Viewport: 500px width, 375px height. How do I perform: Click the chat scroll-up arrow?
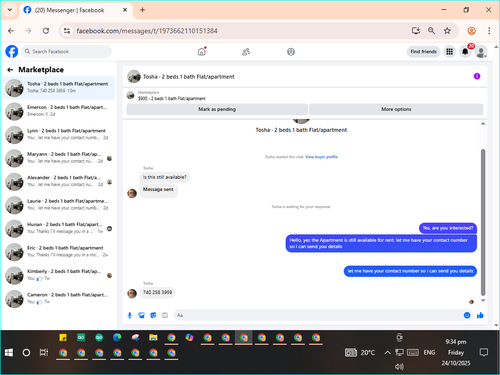[483, 124]
